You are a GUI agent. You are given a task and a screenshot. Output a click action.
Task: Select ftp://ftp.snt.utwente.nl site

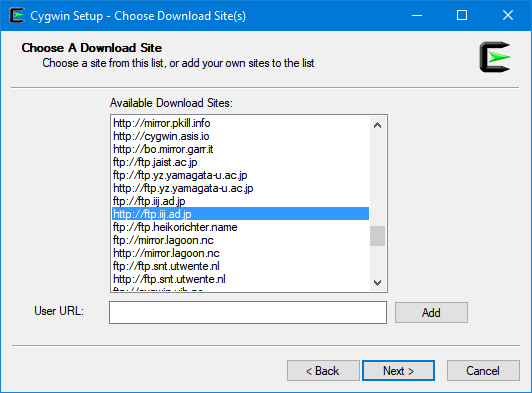241,266
